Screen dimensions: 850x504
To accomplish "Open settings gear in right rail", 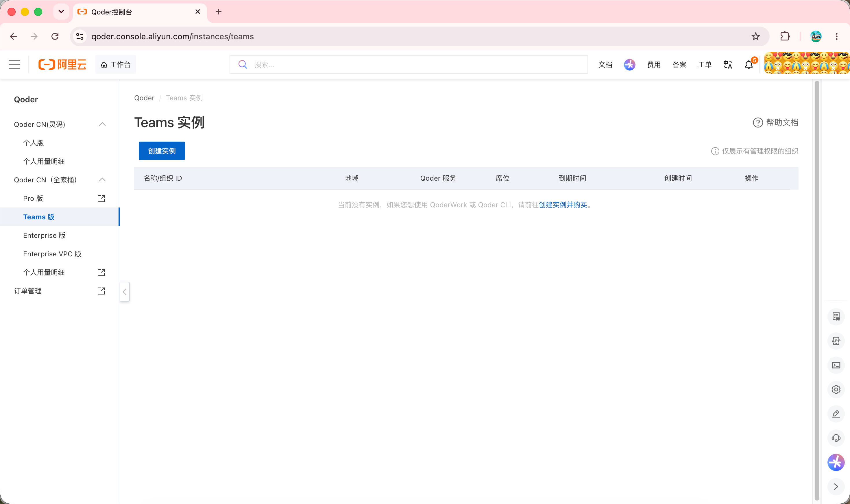I will pyautogui.click(x=836, y=390).
